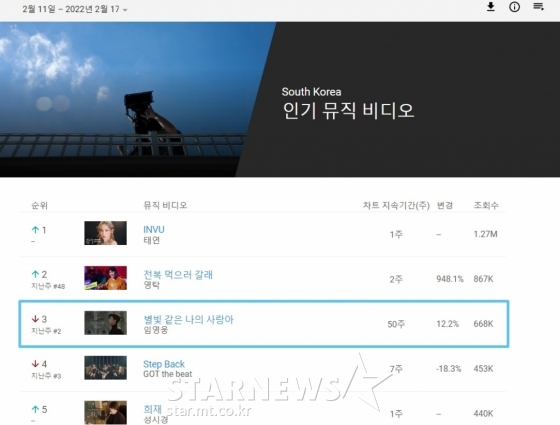This screenshot has width=560, height=425.
Task: Click the GOT the beat thumbnail
Action: (105, 368)
